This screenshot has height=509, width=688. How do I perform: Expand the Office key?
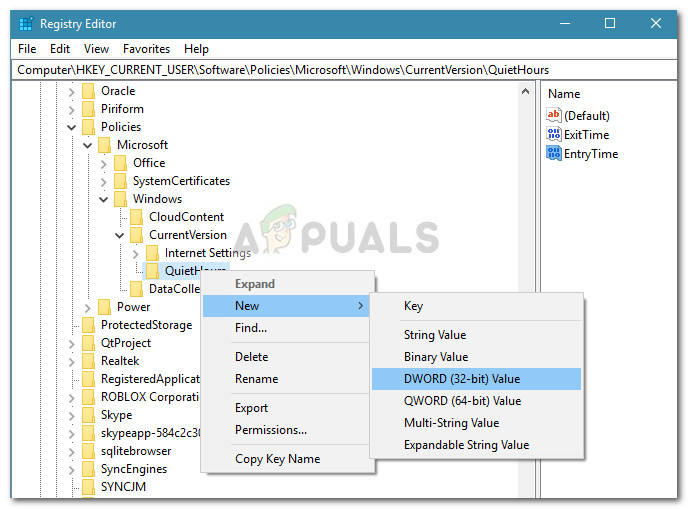(104, 164)
